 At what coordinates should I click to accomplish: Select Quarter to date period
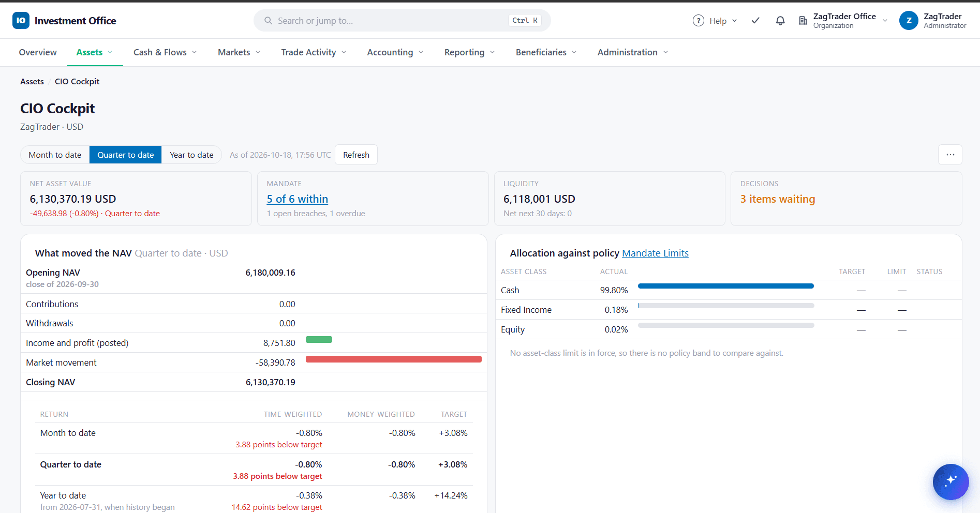[x=126, y=155]
